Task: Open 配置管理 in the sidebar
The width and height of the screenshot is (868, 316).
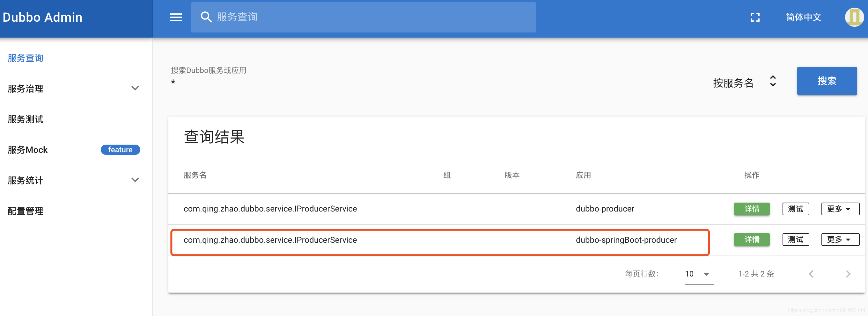Action: click(26, 211)
